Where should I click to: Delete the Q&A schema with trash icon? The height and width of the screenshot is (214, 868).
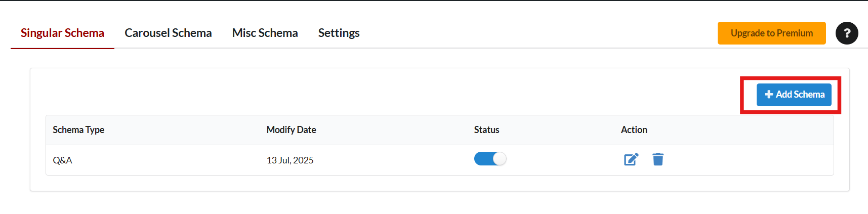click(x=658, y=159)
